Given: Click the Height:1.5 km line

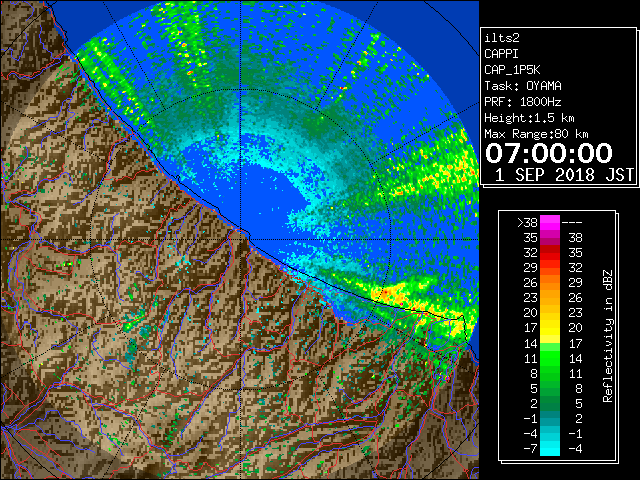Looking at the screenshot, I should [x=529, y=118].
